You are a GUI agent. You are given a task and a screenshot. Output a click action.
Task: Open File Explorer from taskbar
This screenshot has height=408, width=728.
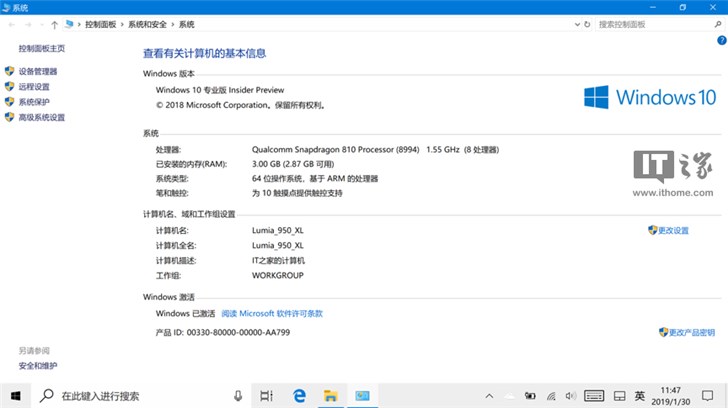coord(331,396)
